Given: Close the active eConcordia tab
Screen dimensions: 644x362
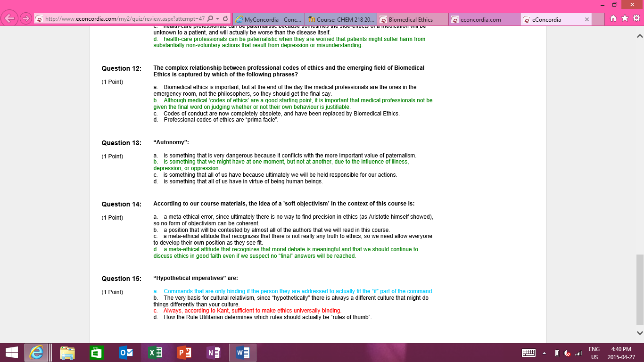Looking at the screenshot, I should (x=587, y=19).
